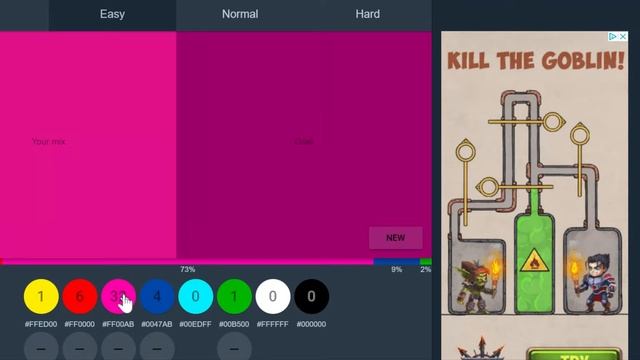The height and width of the screenshot is (360, 640).
Task: Click the 9% percentage label
Action: [x=397, y=269]
